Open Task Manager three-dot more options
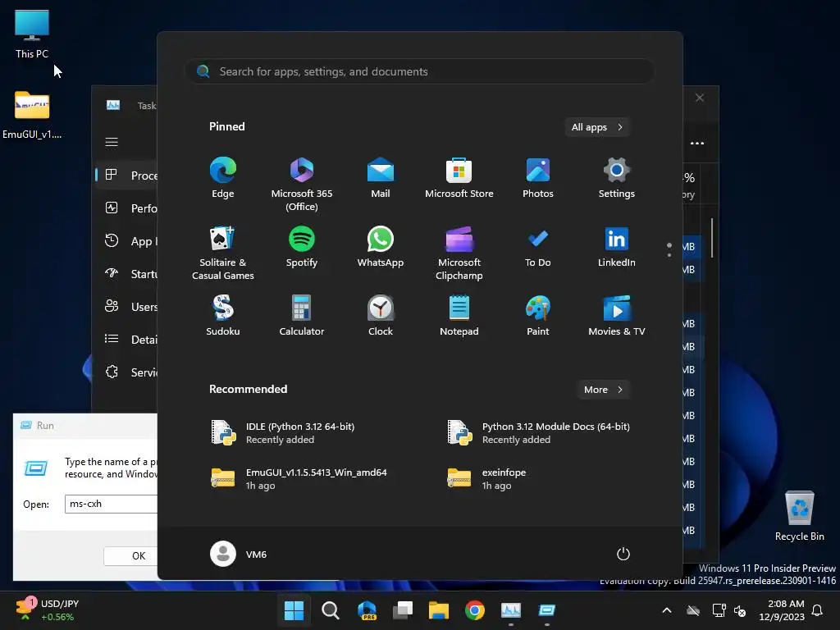The image size is (840, 630). click(697, 143)
